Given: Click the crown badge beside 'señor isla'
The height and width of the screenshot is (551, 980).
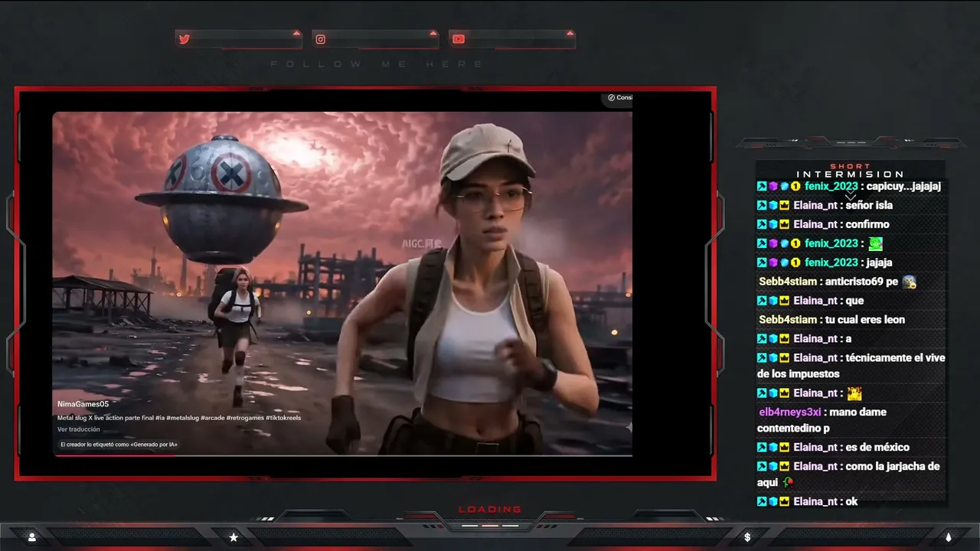Looking at the screenshot, I should tap(784, 205).
